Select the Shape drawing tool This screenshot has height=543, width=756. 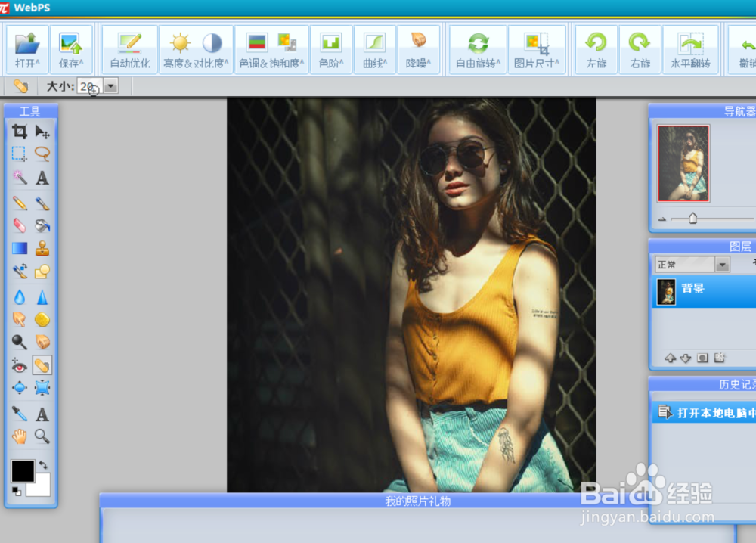[x=42, y=271]
